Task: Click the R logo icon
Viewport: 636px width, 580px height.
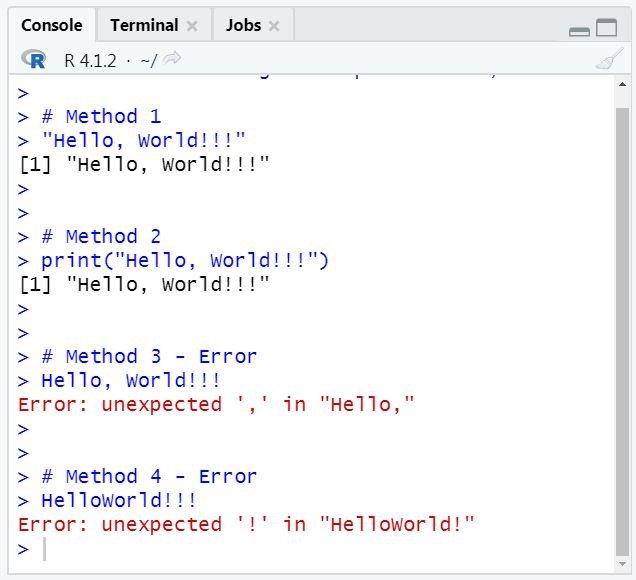Action: tap(36, 60)
